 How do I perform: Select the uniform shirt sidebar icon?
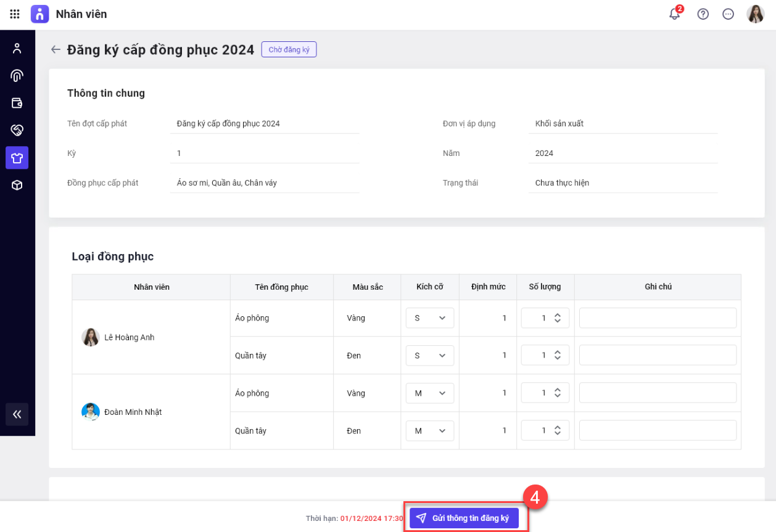(x=17, y=158)
